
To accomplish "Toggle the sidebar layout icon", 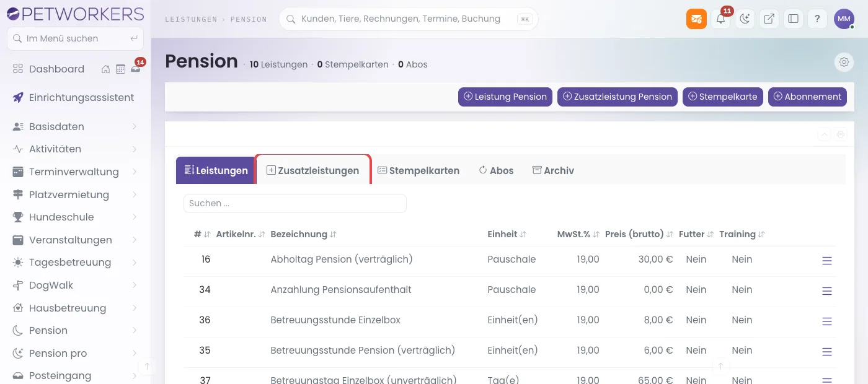I will point(793,19).
